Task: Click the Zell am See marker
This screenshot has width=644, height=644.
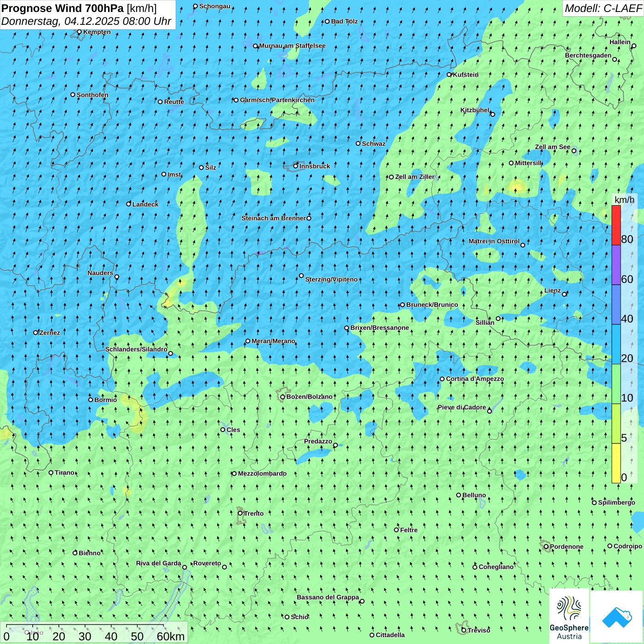Action: (574, 150)
